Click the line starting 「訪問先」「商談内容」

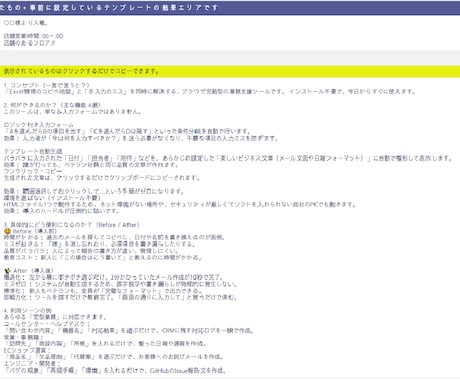pos(105,343)
